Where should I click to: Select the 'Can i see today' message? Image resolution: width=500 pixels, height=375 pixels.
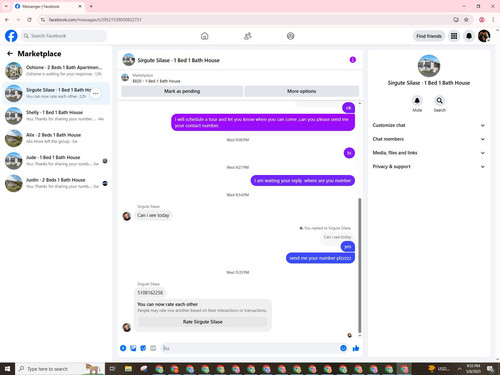point(153,215)
